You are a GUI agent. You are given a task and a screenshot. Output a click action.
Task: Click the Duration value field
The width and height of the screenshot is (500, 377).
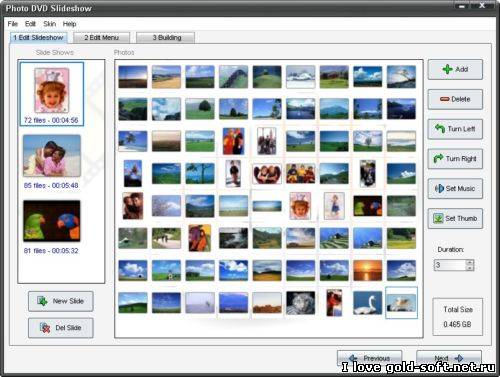[450, 265]
